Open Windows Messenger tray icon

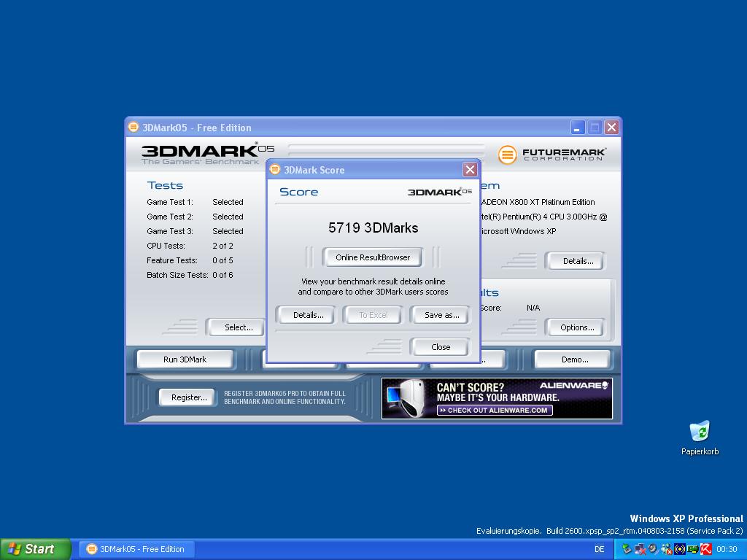pos(667,549)
